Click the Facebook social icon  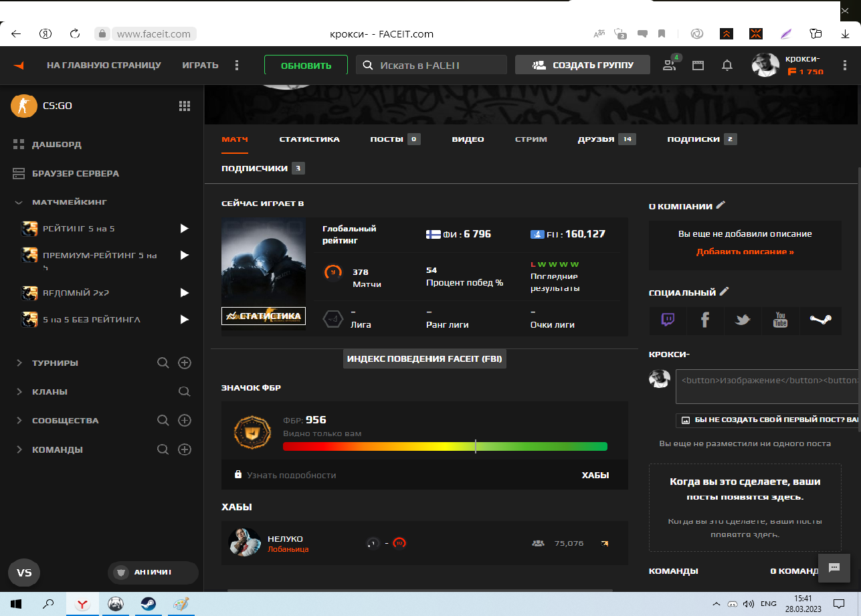click(705, 320)
